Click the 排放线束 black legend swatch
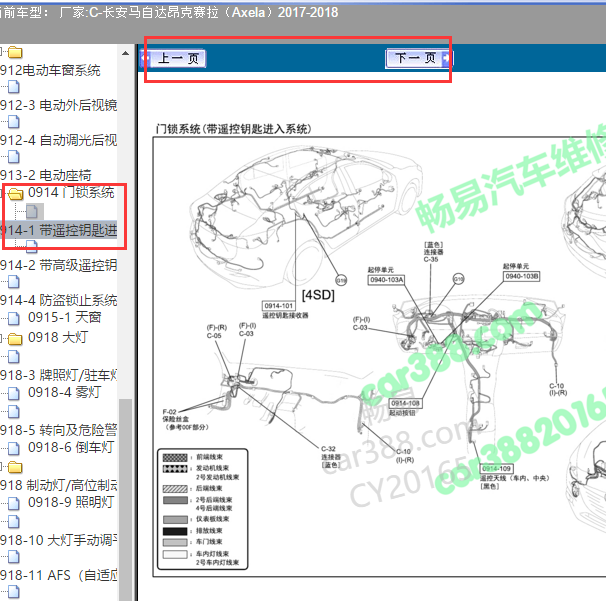 (x=175, y=531)
